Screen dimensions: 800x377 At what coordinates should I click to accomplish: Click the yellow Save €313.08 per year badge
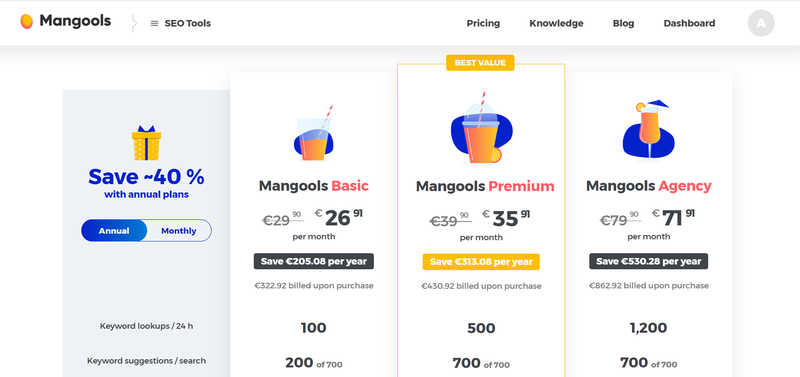481,262
